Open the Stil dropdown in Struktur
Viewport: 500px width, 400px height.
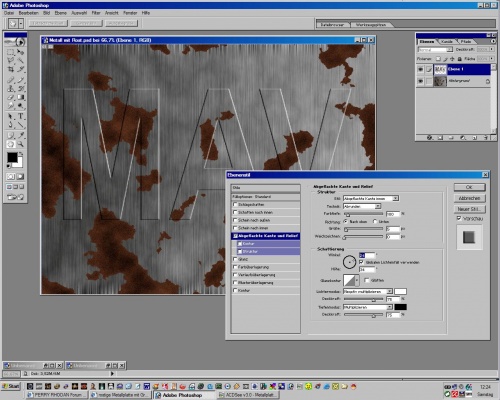pos(371,199)
